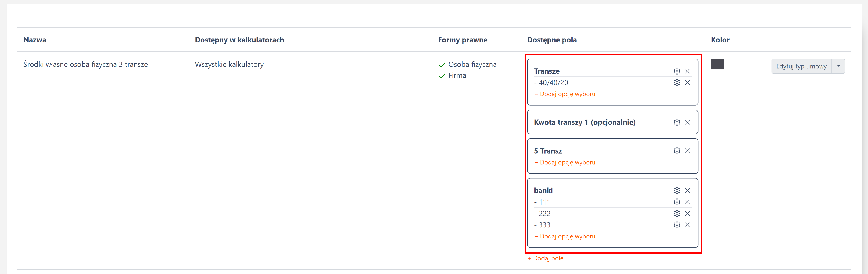Viewport: 868px width, 274px height.
Task: Open settings gear for Transze field
Action: tap(677, 71)
